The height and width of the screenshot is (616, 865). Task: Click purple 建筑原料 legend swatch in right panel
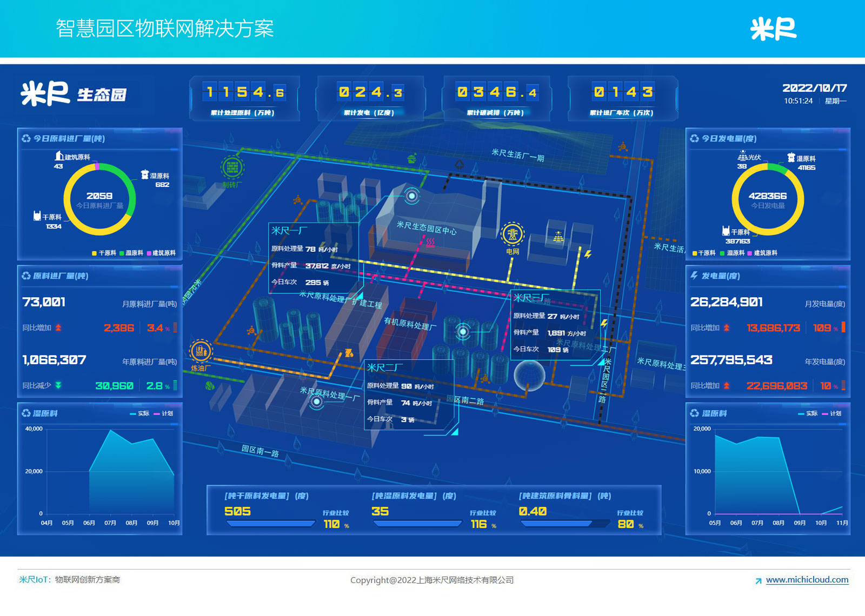(x=750, y=253)
